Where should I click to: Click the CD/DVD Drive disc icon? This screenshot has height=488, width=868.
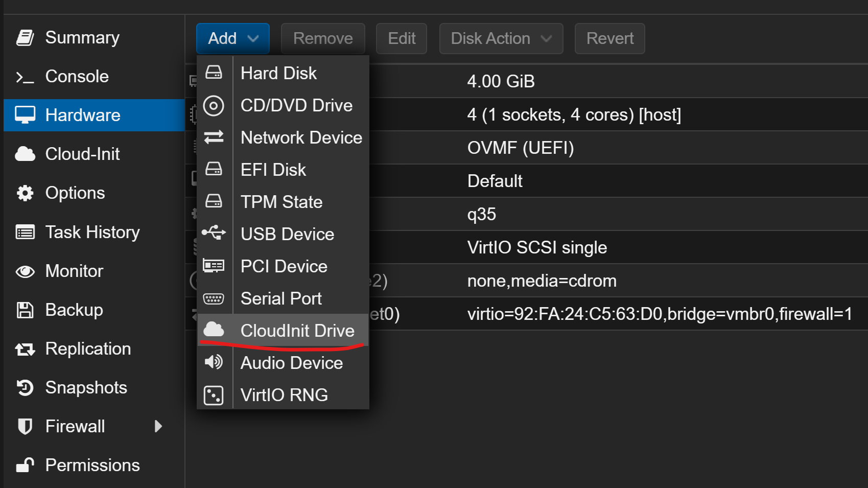pos(214,106)
